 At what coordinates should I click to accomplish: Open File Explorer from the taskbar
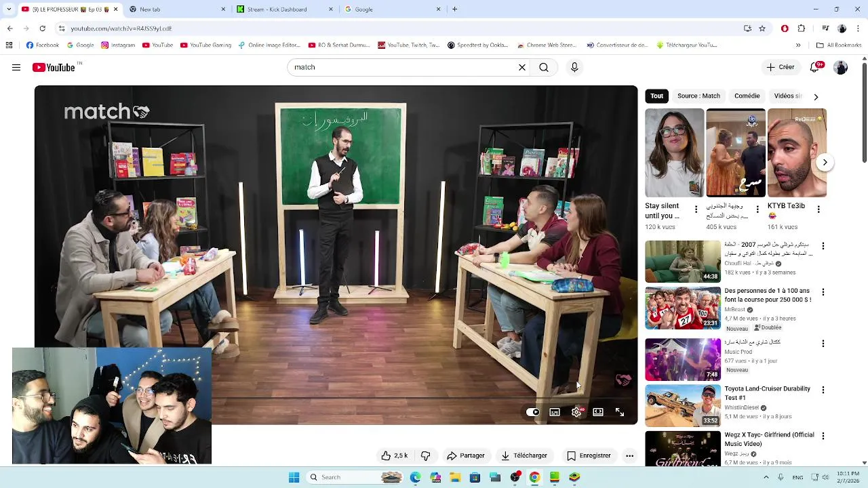455,477
